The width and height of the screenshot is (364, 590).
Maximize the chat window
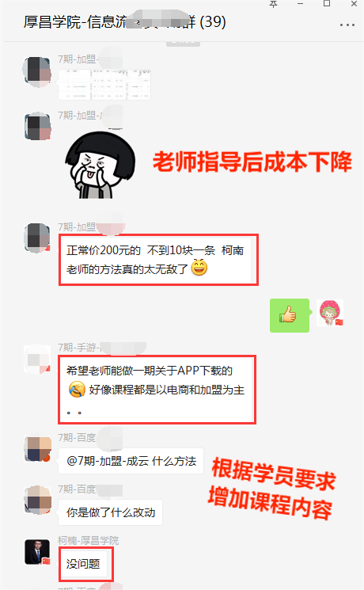tap(327, 4)
